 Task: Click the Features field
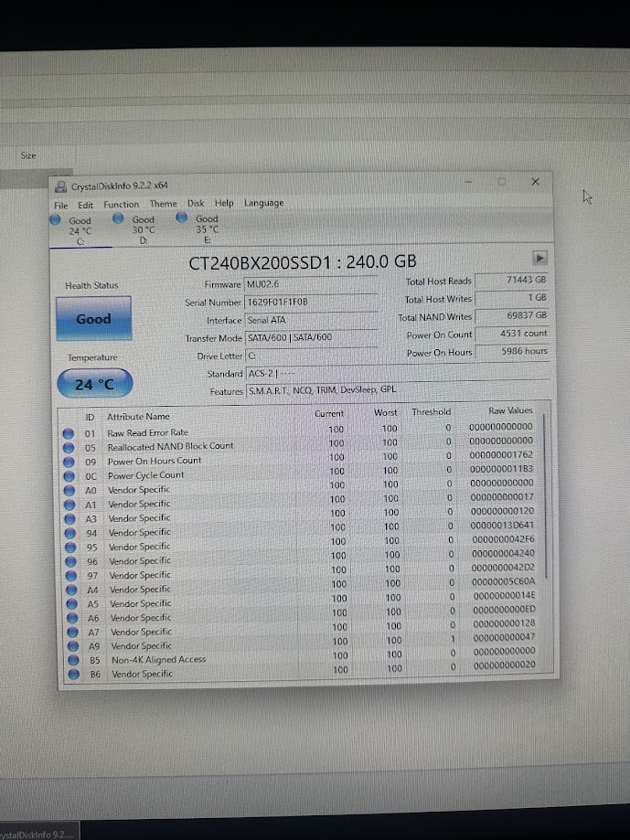tap(398, 390)
